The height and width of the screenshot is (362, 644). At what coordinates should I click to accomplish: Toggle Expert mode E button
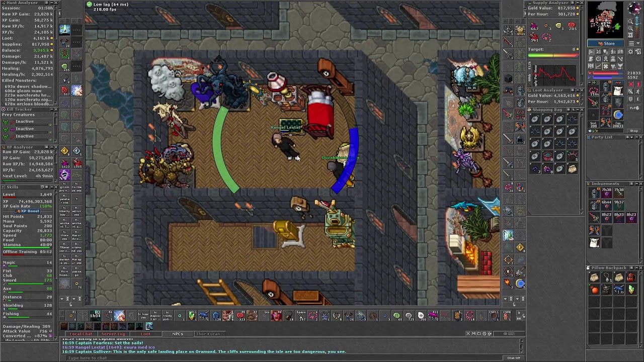tap(638, 99)
